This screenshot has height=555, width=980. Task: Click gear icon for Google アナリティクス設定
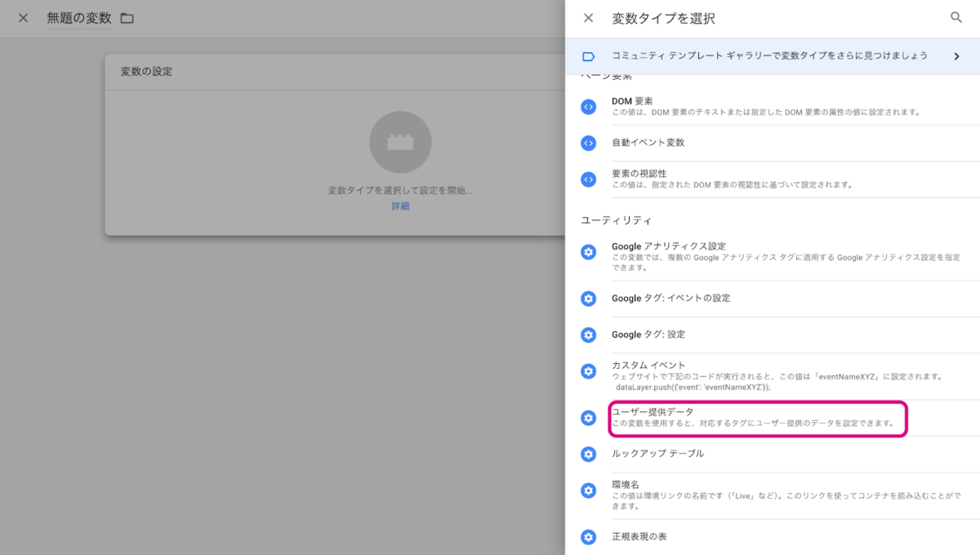tap(588, 252)
